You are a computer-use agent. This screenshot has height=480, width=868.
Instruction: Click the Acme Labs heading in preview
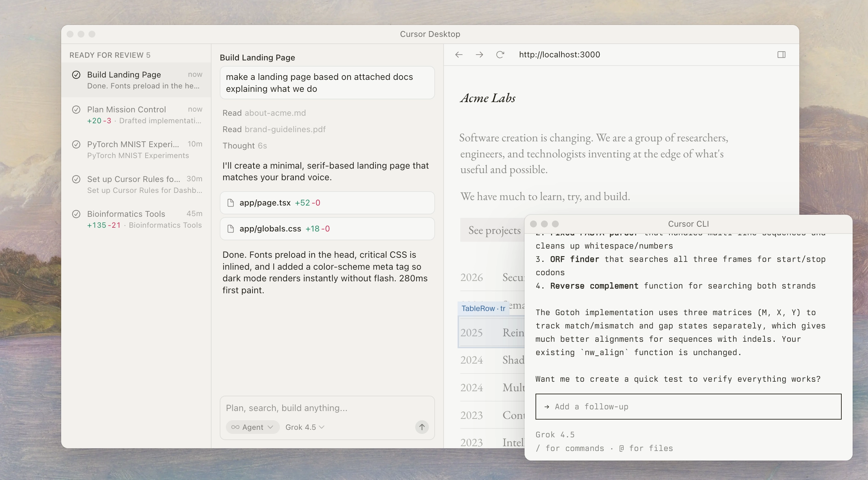point(488,98)
